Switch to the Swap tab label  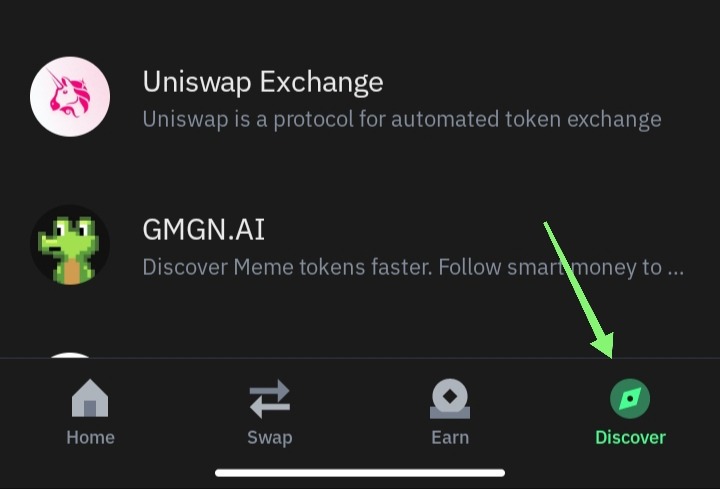(x=270, y=438)
